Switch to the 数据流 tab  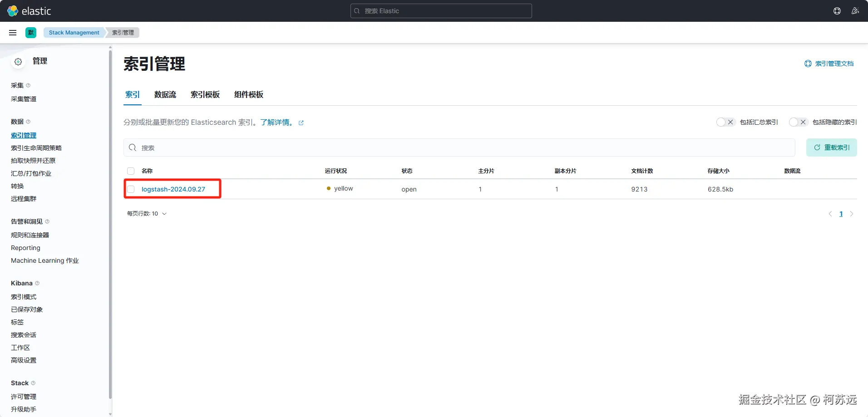pyautogui.click(x=165, y=94)
